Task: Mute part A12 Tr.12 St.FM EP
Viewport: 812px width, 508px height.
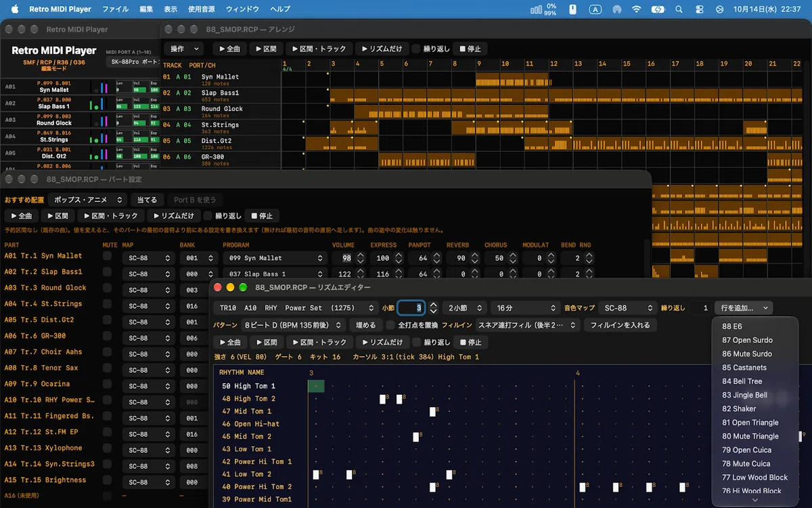Action: click(107, 432)
